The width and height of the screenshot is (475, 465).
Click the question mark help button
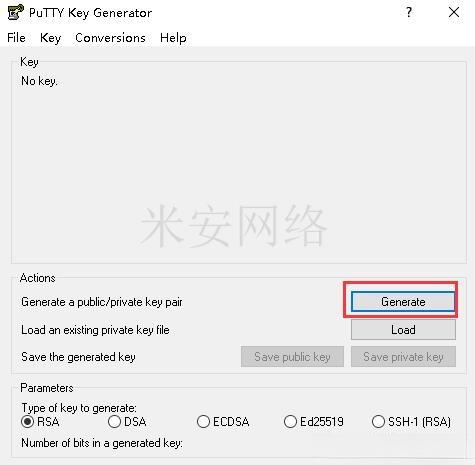(x=409, y=13)
